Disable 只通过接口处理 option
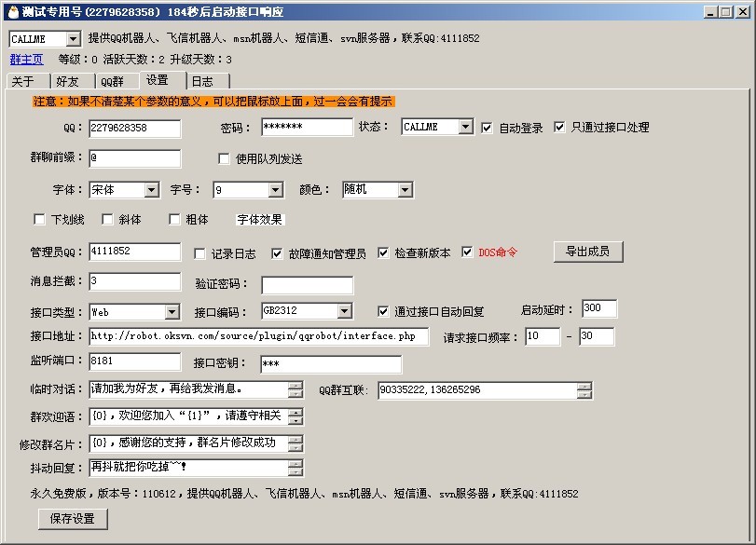Viewport: 756px width, 545px height. tap(560, 128)
